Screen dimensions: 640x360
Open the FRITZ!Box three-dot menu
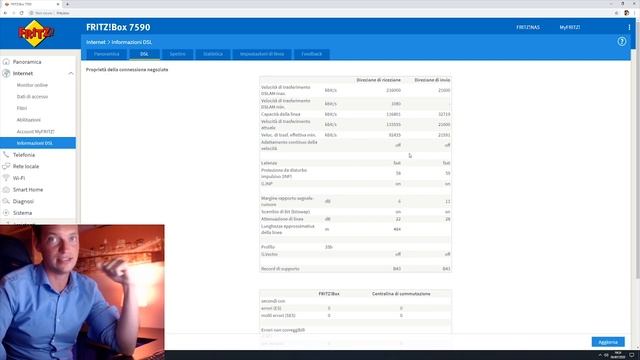point(629,27)
